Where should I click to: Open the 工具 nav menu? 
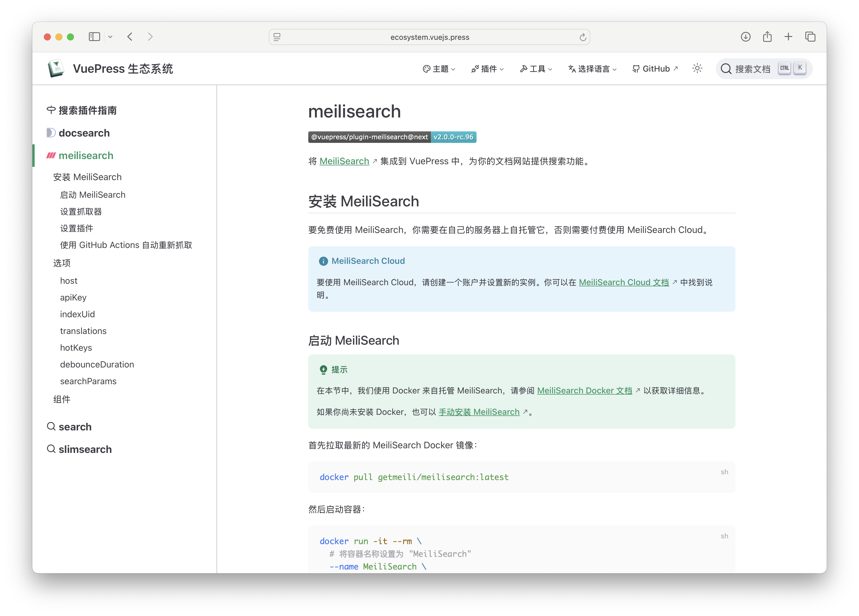(x=536, y=69)
